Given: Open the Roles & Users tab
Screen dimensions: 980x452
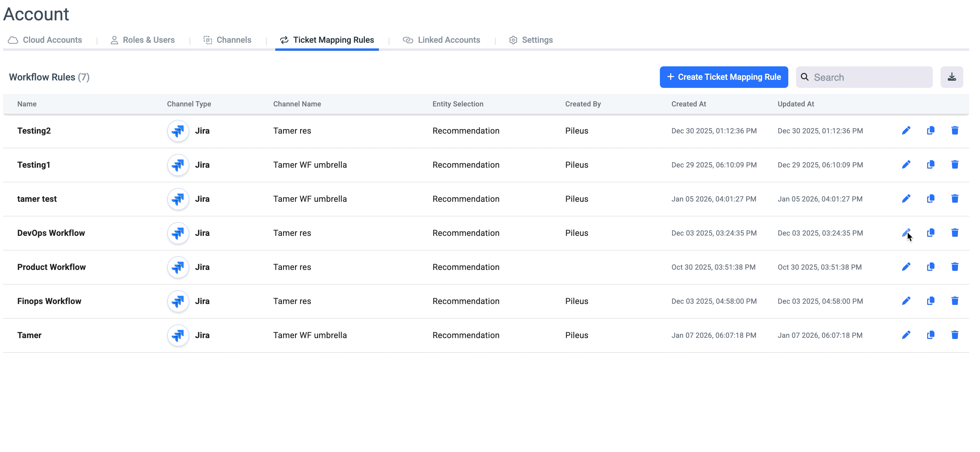Looking at the screenshot, I should pos(143,40).
